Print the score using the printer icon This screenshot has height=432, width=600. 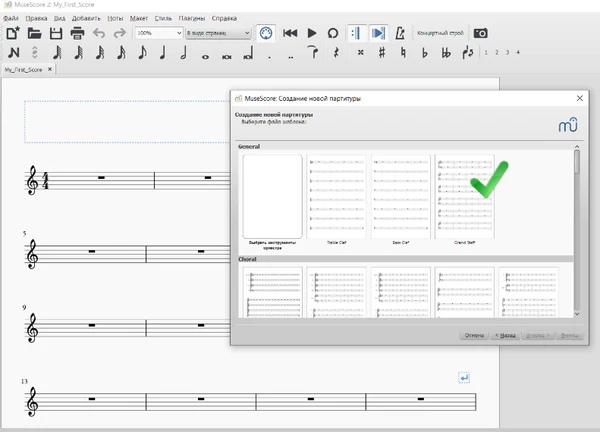coord(77,33)
